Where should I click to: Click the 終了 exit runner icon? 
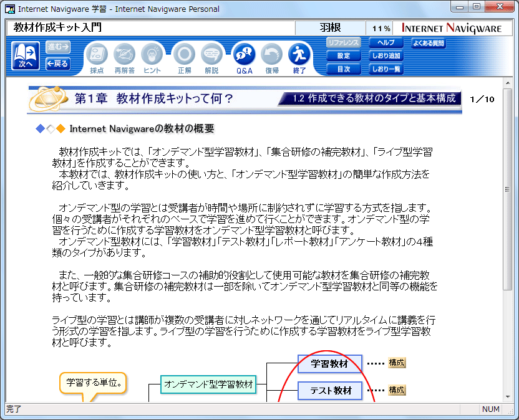(x=299, y=58)
